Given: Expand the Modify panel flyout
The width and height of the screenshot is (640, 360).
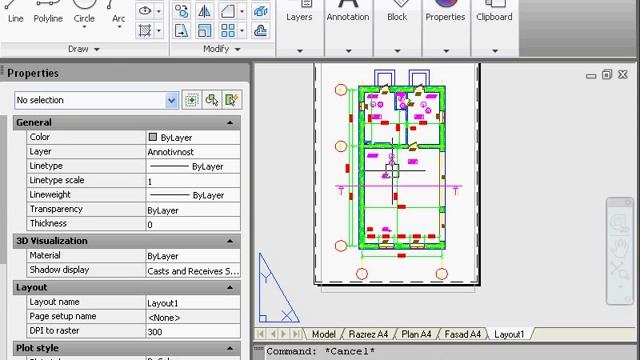Looking at the screenshot, I should pos(238,49).
